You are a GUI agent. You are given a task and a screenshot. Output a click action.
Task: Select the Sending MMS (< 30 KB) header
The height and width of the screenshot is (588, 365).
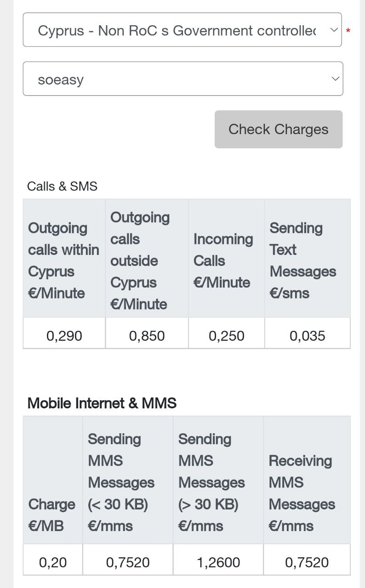(x=121, y=482)
